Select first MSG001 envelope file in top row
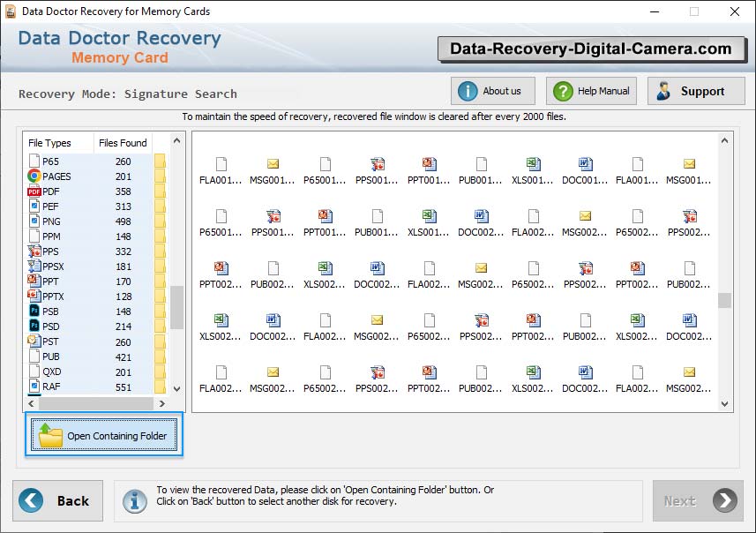Viewport: 756px width, 533px height. (x=273, y=170)
